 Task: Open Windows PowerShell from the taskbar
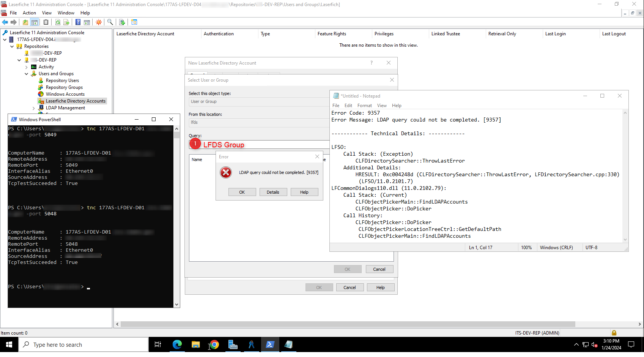click(270, 345)
